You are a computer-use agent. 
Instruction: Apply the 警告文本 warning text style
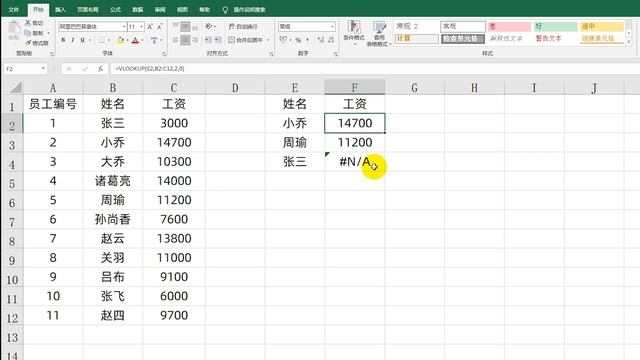(x=555, y=39)
